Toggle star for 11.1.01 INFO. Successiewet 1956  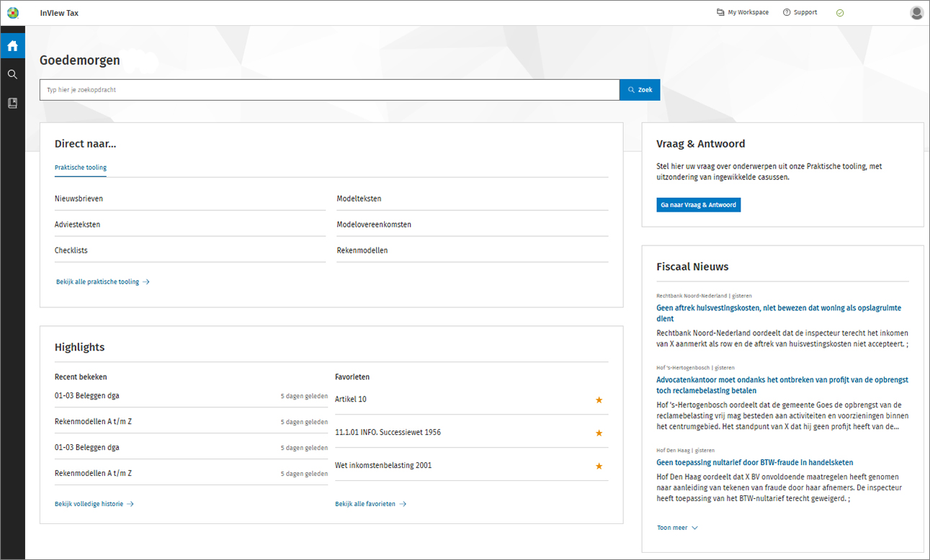coord(599,433)
